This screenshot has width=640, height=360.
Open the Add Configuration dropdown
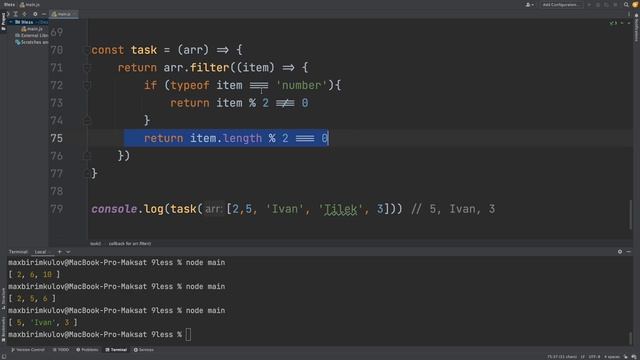(561, 4)
